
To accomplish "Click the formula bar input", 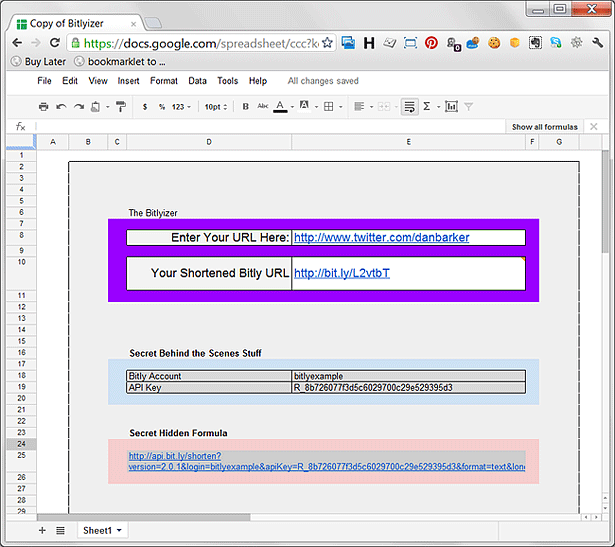I will pyautogui.click(x=270, y=126).
